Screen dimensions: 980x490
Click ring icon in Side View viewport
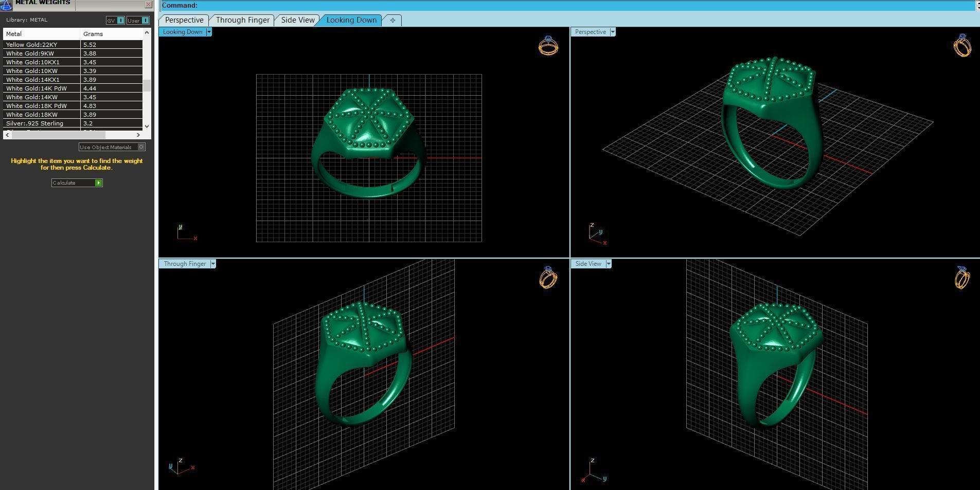[x=962, y=278]
